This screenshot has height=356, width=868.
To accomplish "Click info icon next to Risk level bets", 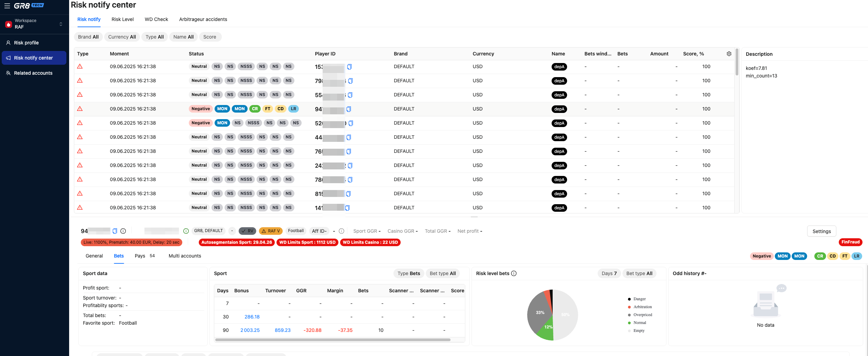I will 514,273.
